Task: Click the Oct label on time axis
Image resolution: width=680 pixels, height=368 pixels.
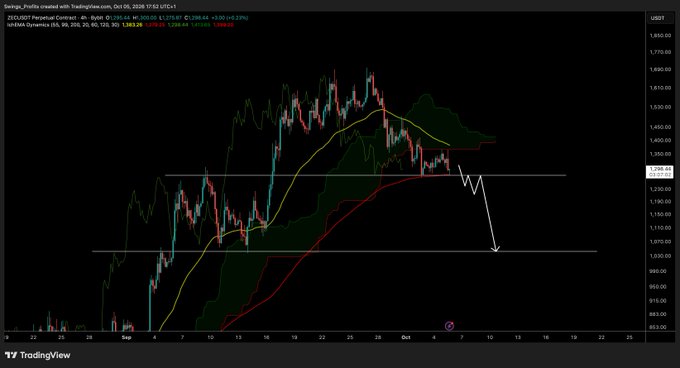Action: (406, 337)
